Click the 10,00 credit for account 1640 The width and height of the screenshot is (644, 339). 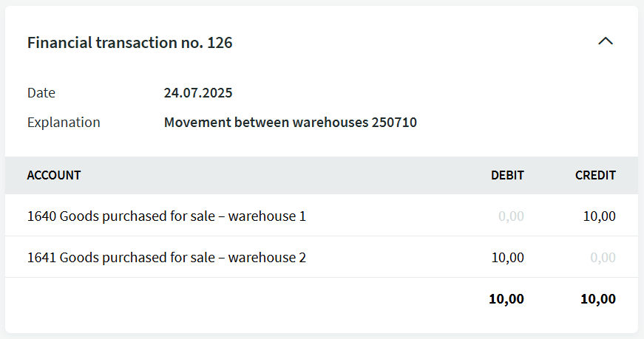tap(600, 216)
